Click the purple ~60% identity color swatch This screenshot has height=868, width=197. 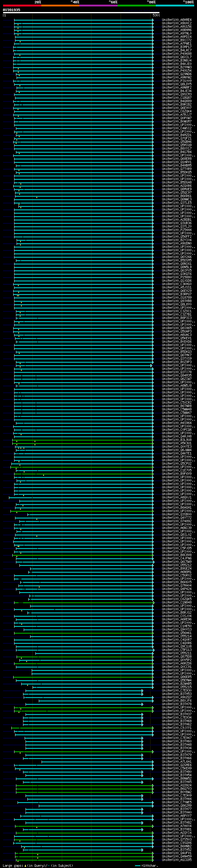tap(98, 6)
